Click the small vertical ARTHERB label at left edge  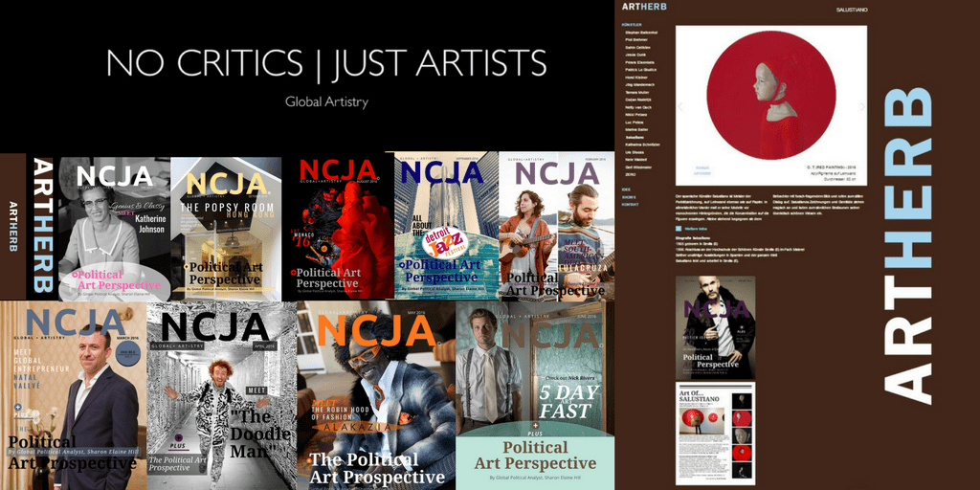pos(12,226)
